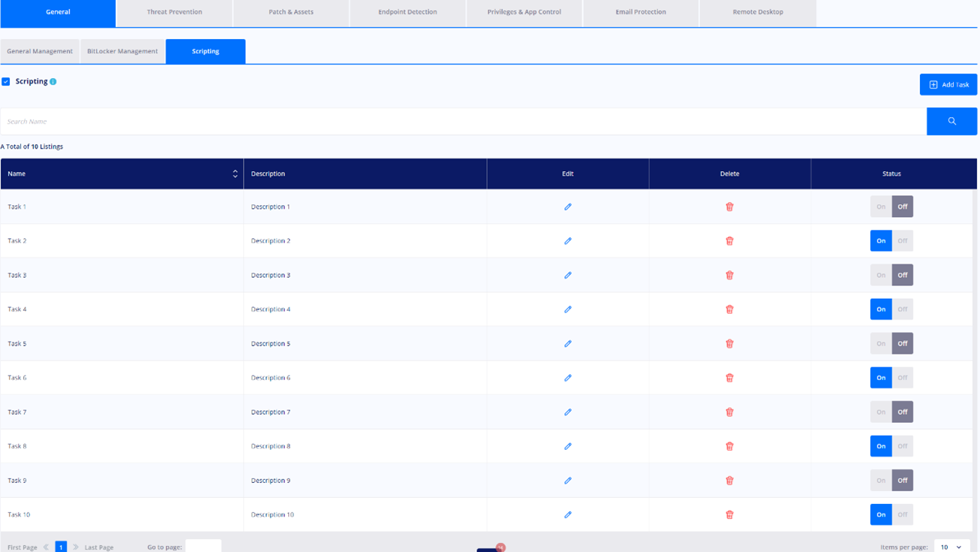Delete Task 7 using its trash icon
Screen dimensions: 980x552
729,412
